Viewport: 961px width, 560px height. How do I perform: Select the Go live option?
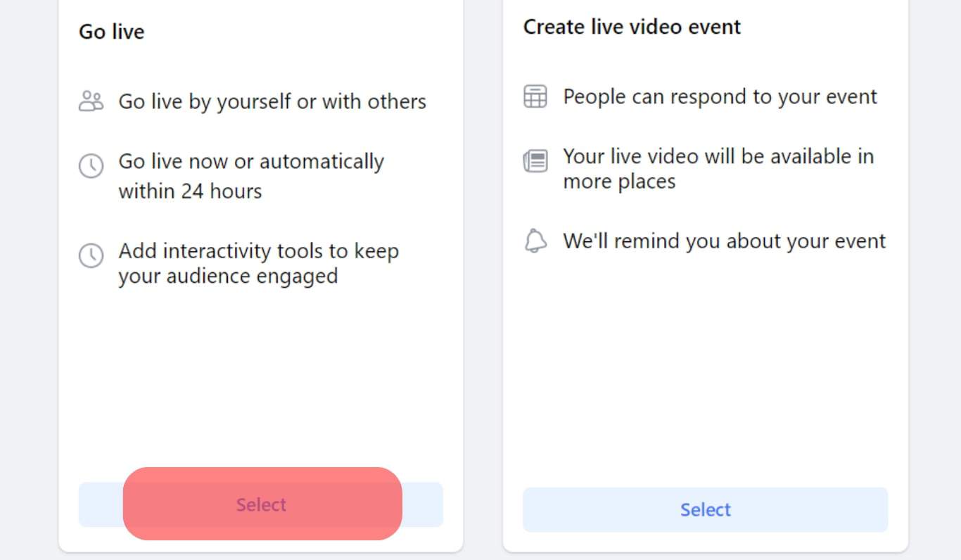[261, 504]
